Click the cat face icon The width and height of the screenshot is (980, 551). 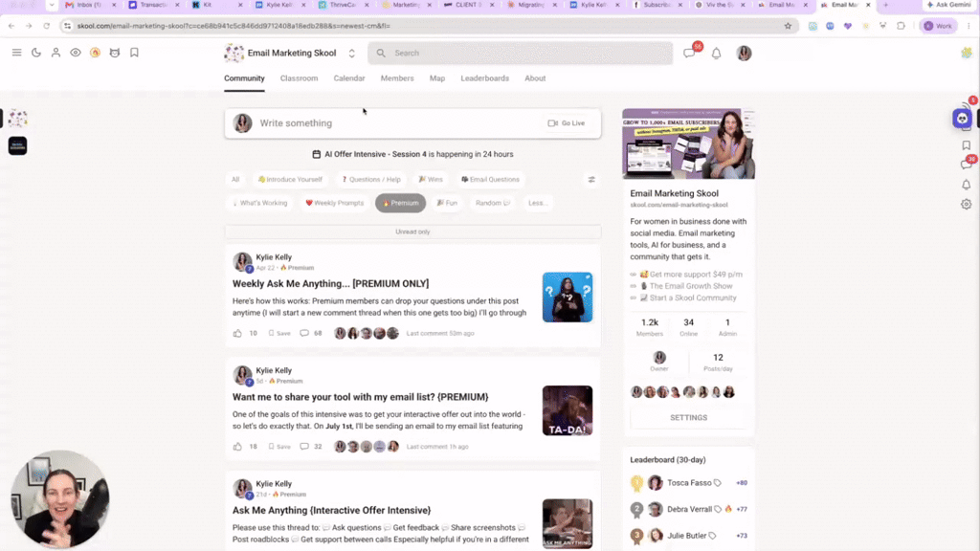[115, 53]
